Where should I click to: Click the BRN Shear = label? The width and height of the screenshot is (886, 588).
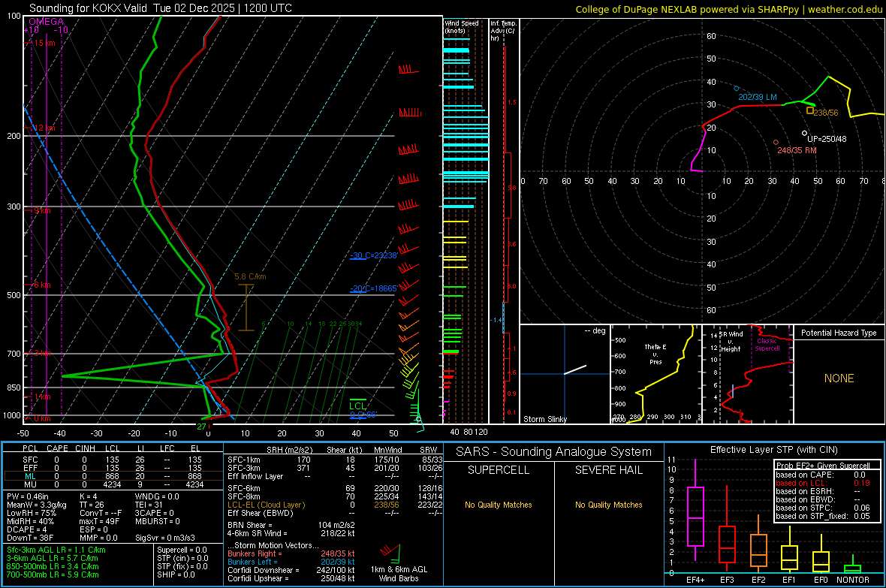coord(250,525)
